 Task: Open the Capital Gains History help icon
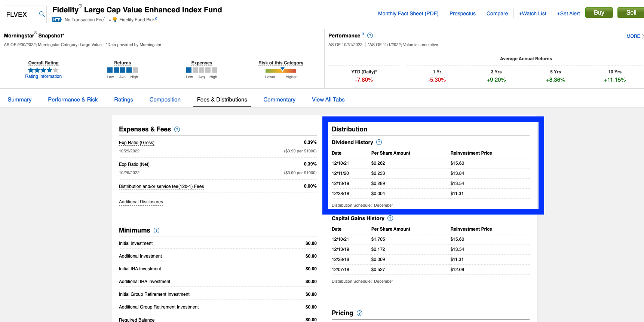(x=390, y=218)
